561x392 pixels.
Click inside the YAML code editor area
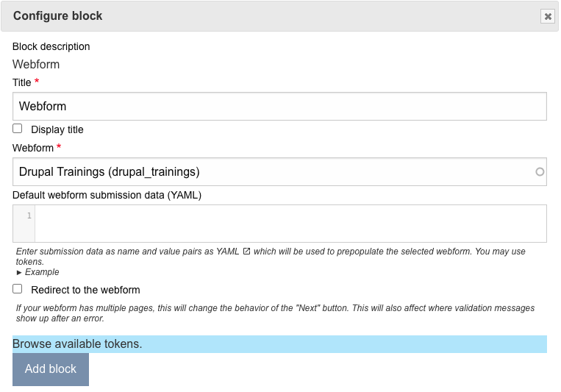coord(290,224)
